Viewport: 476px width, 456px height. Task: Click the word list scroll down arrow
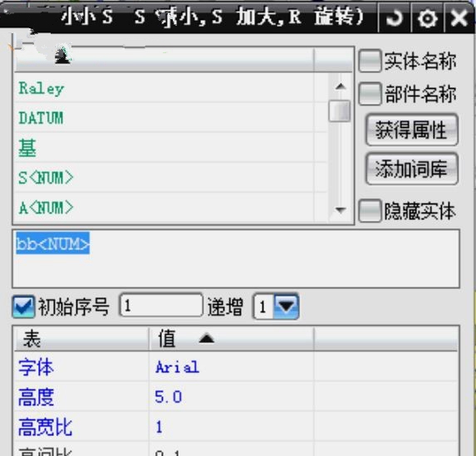tap(340, 209)
